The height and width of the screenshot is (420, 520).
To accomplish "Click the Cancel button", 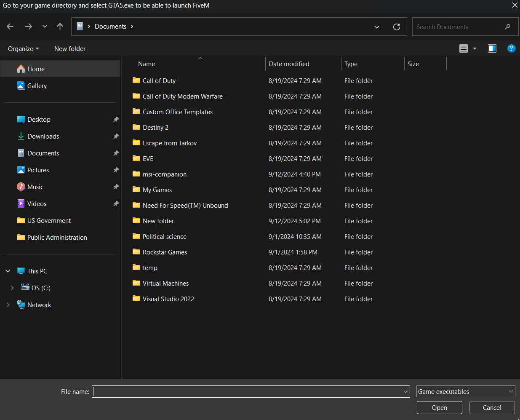I will pos(492,407).
